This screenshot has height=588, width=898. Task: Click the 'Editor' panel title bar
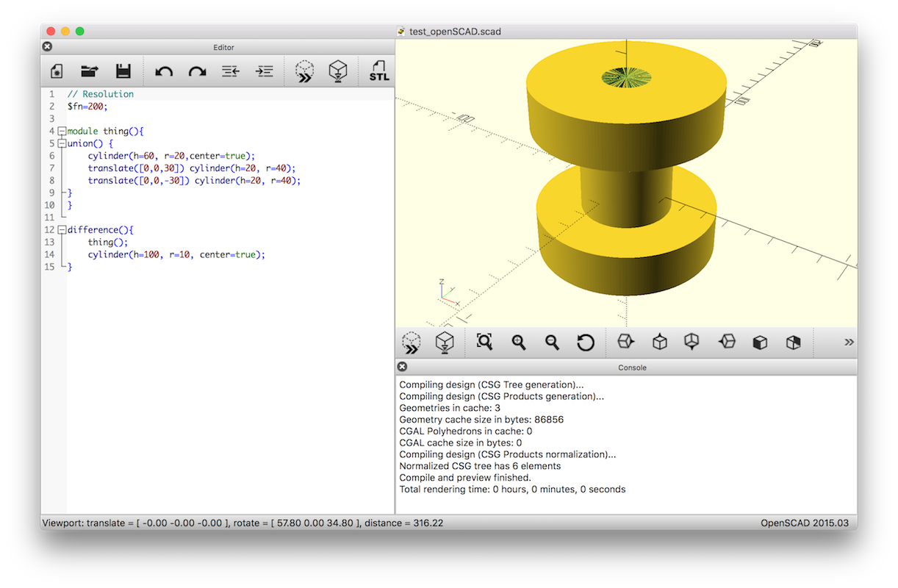pyautogui.click(x=223, y=47)
